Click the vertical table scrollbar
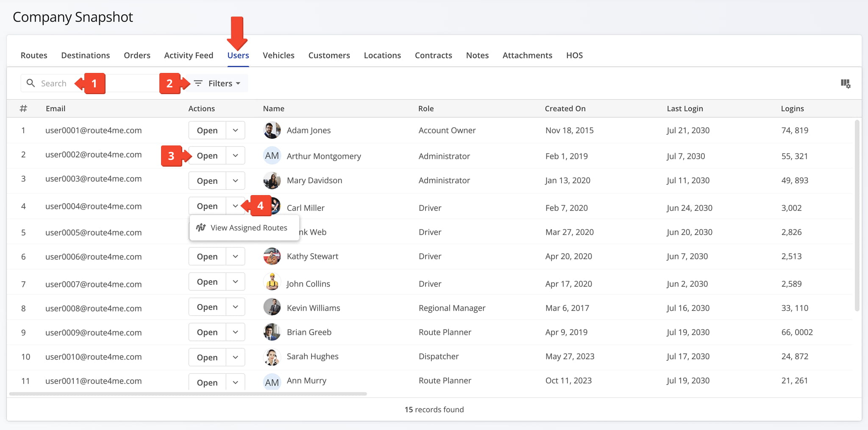This screenshot has height=430, width=868. pyautogui.click(x=857, y=215)
